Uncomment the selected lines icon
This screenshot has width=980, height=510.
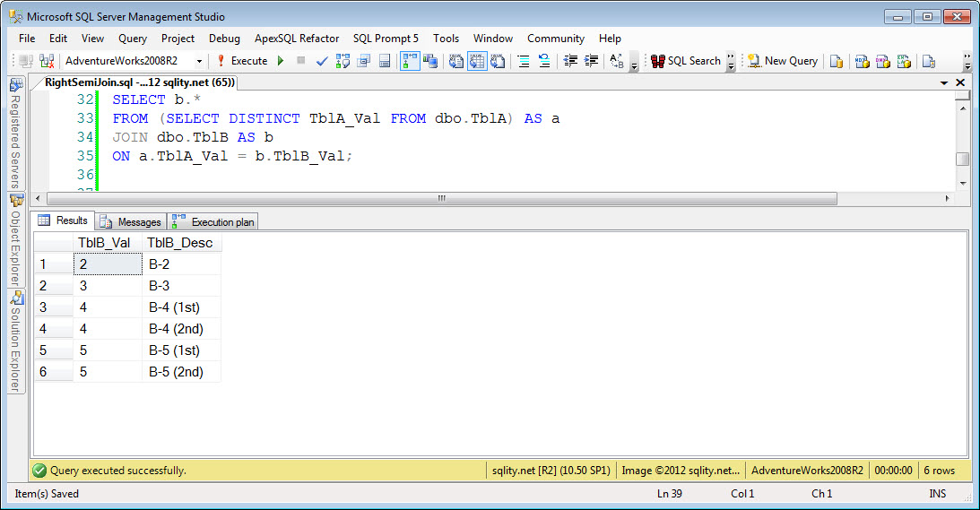[x=544, y=61]
